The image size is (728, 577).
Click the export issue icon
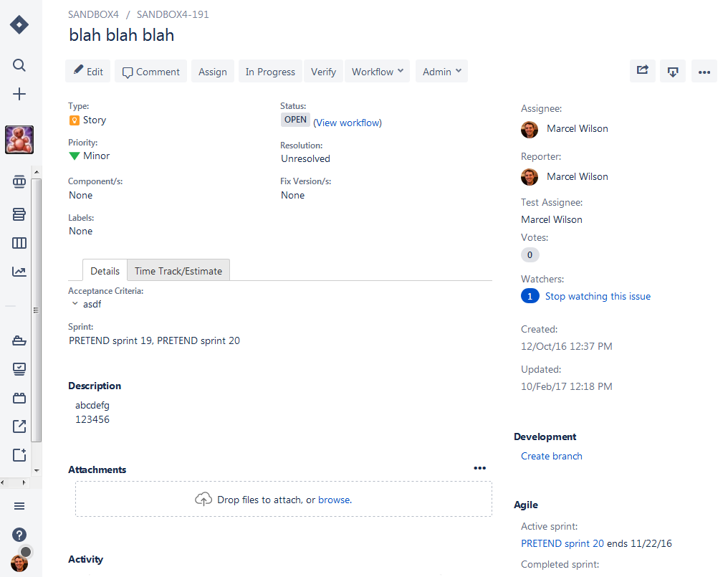tap(673, 71)
